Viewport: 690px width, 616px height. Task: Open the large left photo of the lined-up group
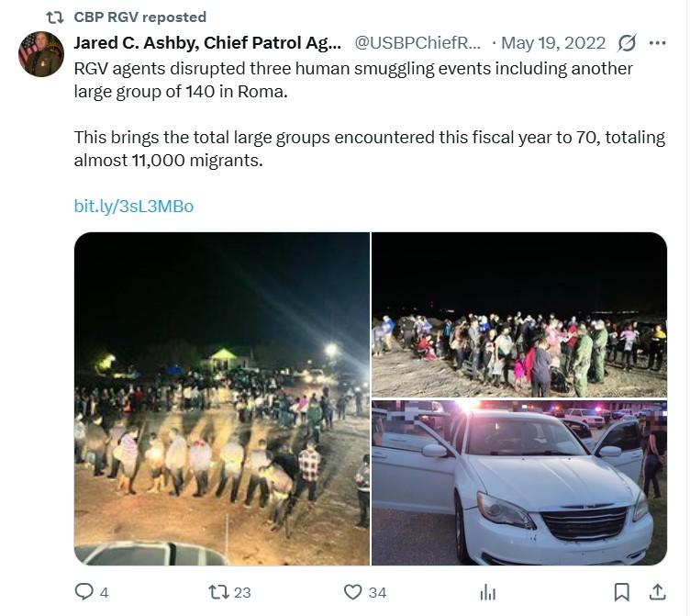coord(222,398)
